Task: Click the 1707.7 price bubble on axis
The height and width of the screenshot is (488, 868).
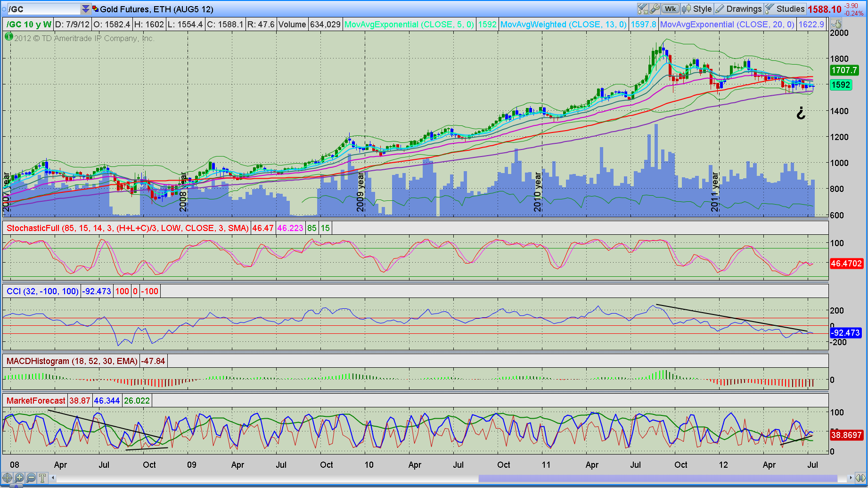Action: coord(844,70)
